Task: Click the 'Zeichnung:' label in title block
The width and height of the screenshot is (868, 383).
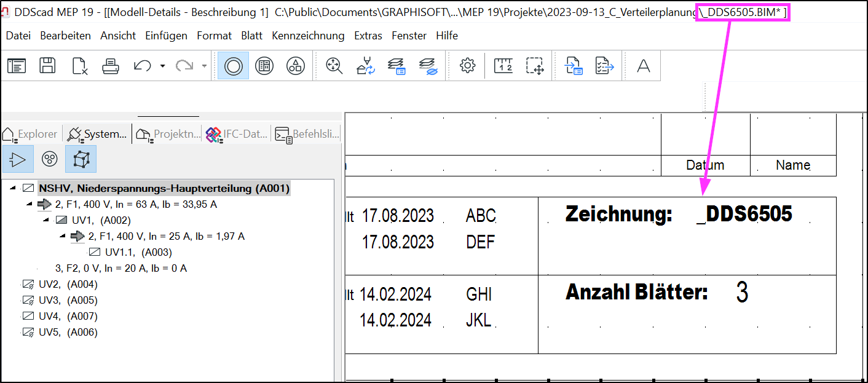Action: click(619, 214)
